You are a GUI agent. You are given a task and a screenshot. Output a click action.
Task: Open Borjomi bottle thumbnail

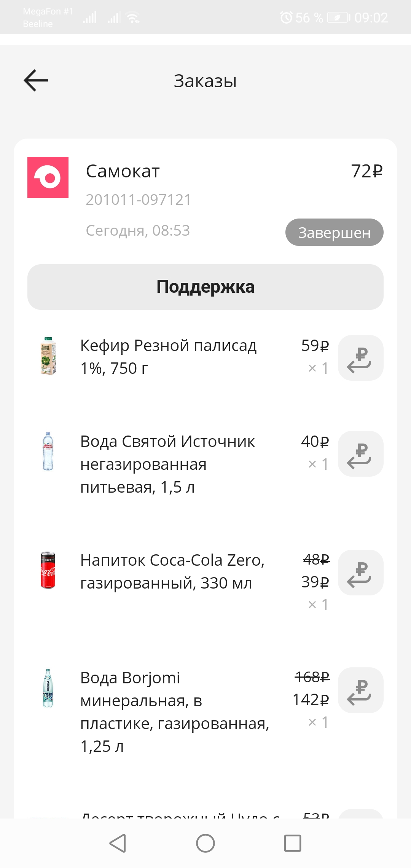(x=48, y=688)
